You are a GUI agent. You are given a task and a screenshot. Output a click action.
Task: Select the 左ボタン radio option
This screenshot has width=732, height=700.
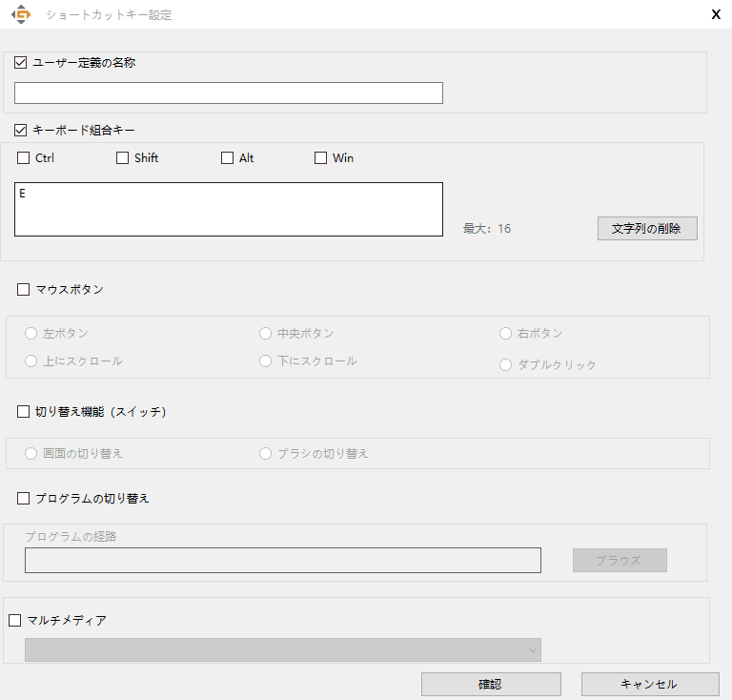[31, 334]
